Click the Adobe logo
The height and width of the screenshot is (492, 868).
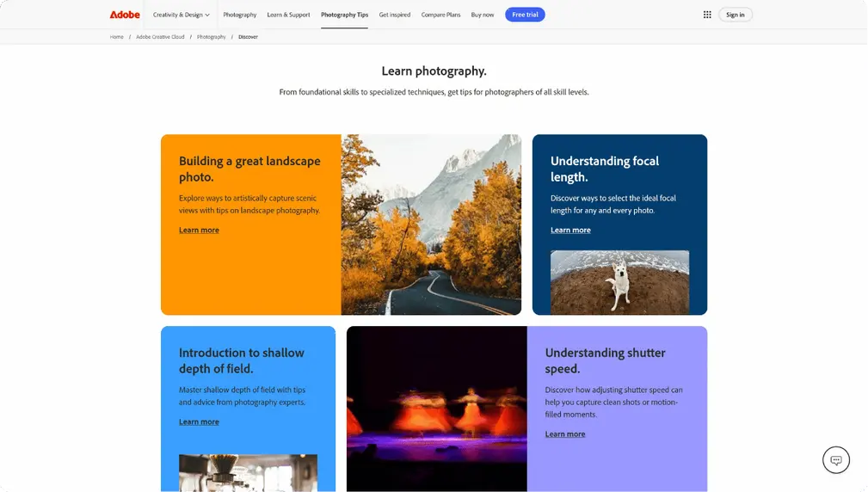(x=125, y=15)
